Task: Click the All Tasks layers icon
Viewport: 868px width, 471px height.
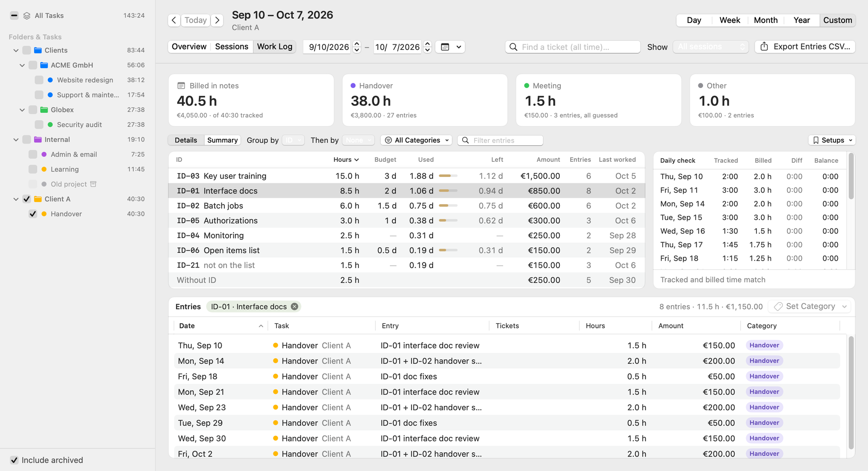Action: click(27, 16)
